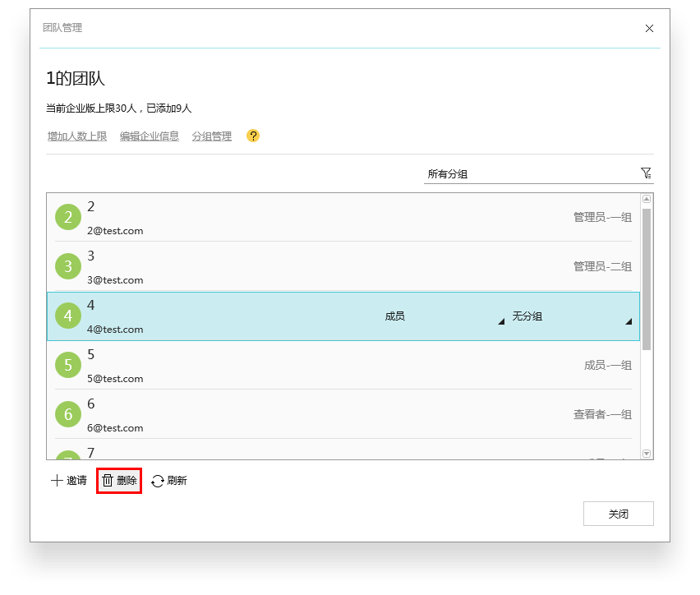
Task: Click the yellow help question mark icon
Action: 253,136
